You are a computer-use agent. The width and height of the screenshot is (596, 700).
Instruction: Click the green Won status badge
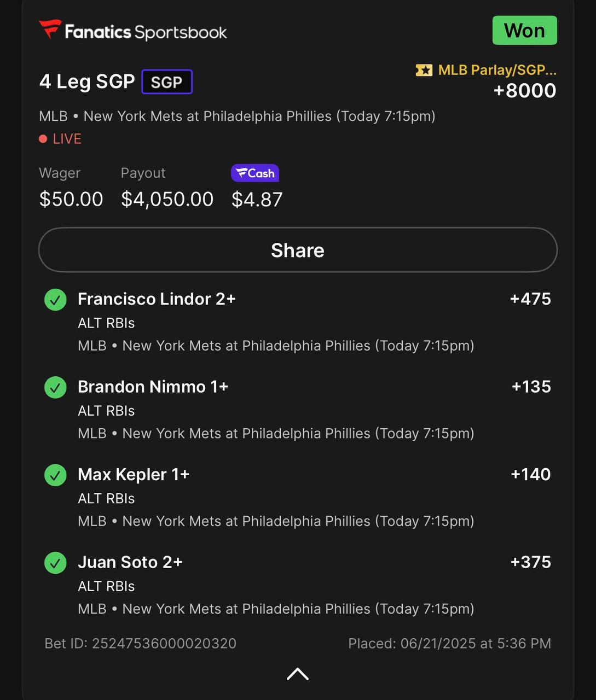tap(525, 30)
